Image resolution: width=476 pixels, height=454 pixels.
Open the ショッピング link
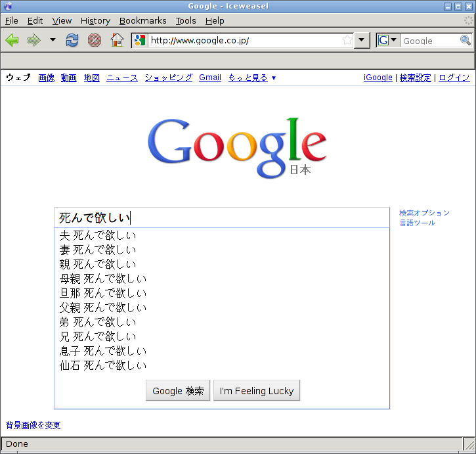click(x=169, y=78)
